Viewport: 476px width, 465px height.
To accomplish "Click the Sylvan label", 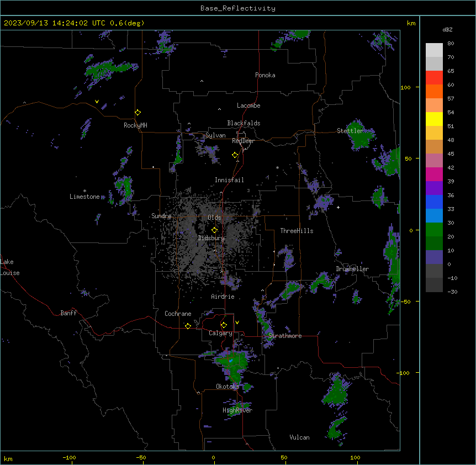I will coord(215,135).
